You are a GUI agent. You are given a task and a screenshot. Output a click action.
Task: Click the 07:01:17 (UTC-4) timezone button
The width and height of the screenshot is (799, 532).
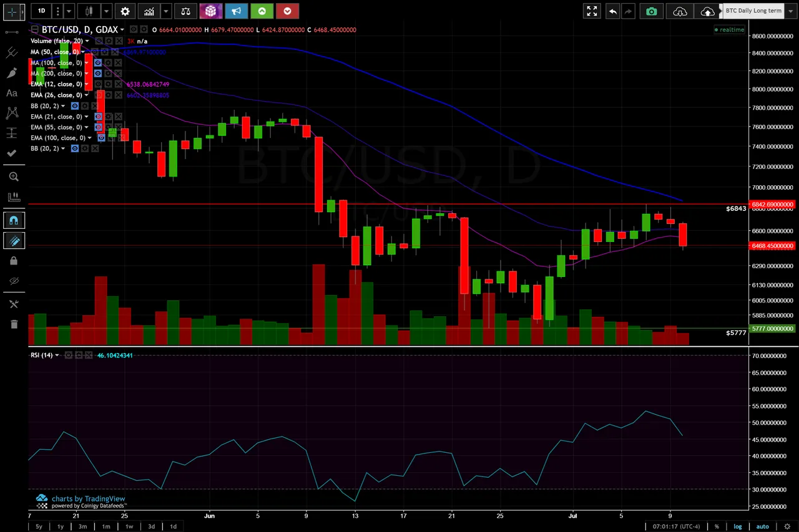[677, 526]
